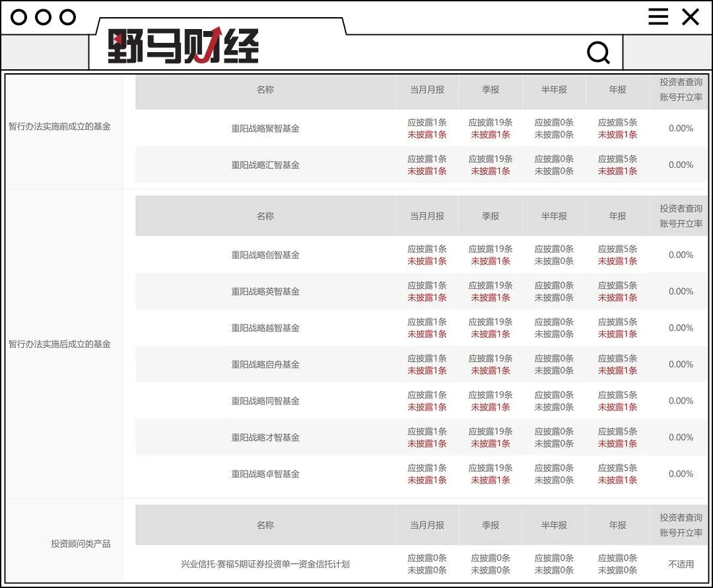Click 聚智基金 quarterly 应披露19条 cell
This screenshot has width=713, height=588.
(491, 122)
